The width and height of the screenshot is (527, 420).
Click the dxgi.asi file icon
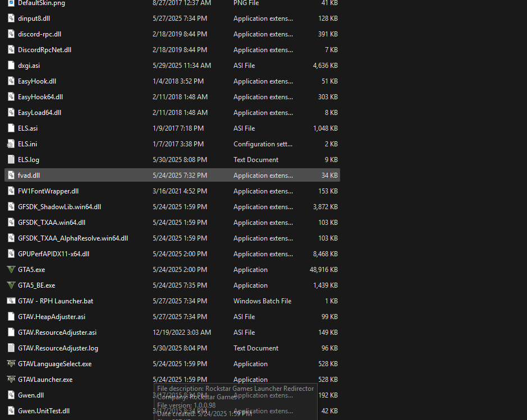[11, 66]
